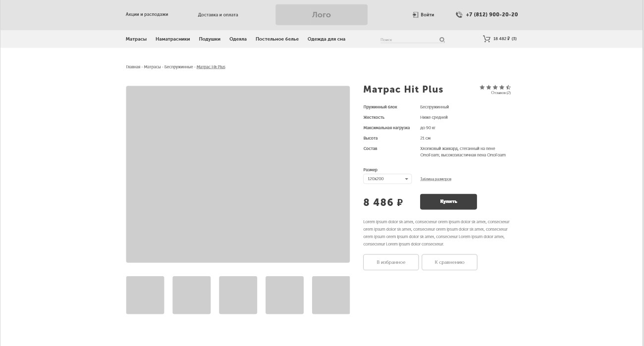This screenshot has width=644, height=346.
Task: Select the fourth product thumbnail
Action: pyautogui.click(x=284, y=295)
